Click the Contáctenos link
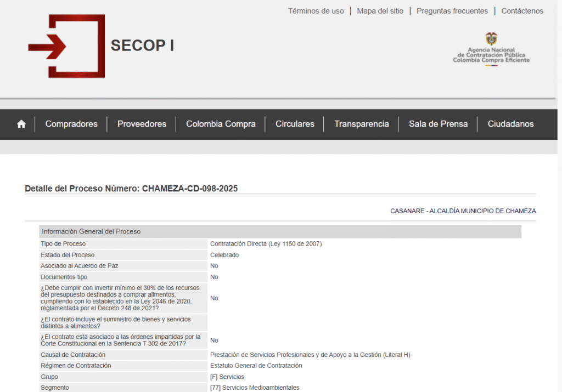Viewport: 562px width, 392px height. [522, 11]
